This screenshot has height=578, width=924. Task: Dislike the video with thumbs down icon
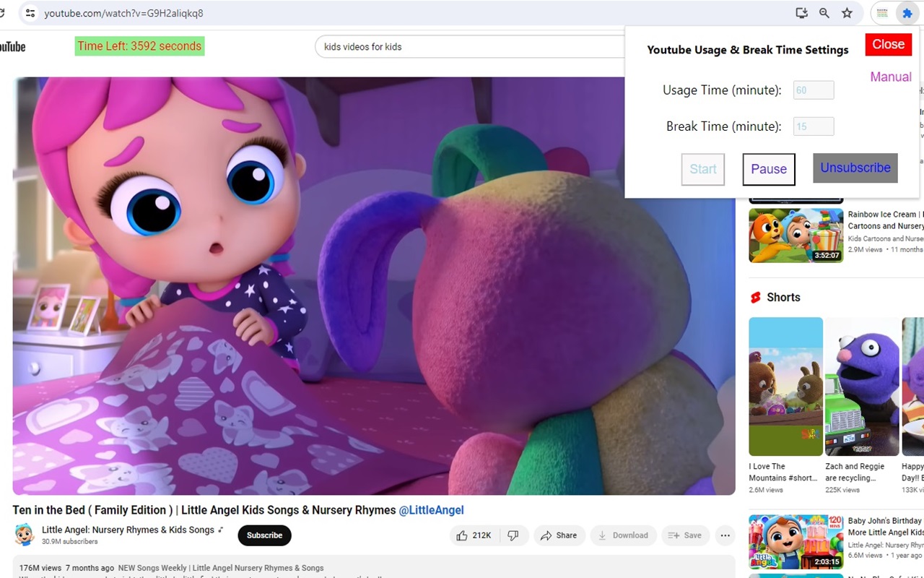click(x=513, y=535)
